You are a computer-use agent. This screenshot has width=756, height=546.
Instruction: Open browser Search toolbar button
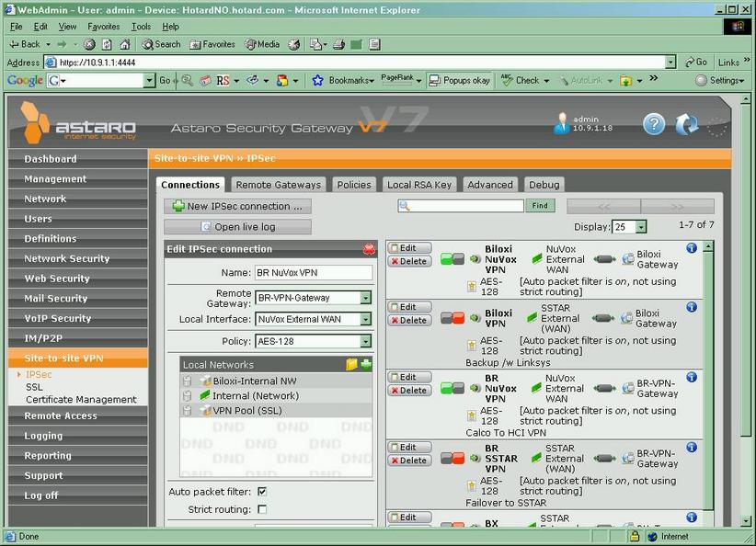[161, 44]
